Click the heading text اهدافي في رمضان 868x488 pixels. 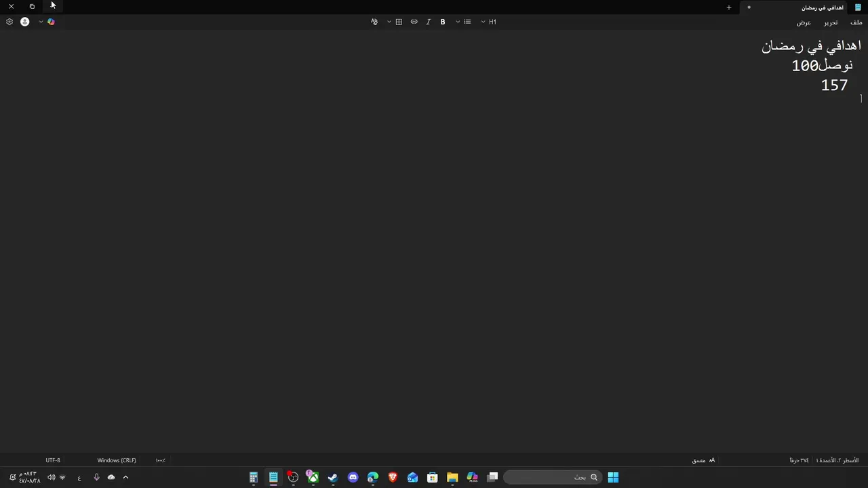coord(811,46)
